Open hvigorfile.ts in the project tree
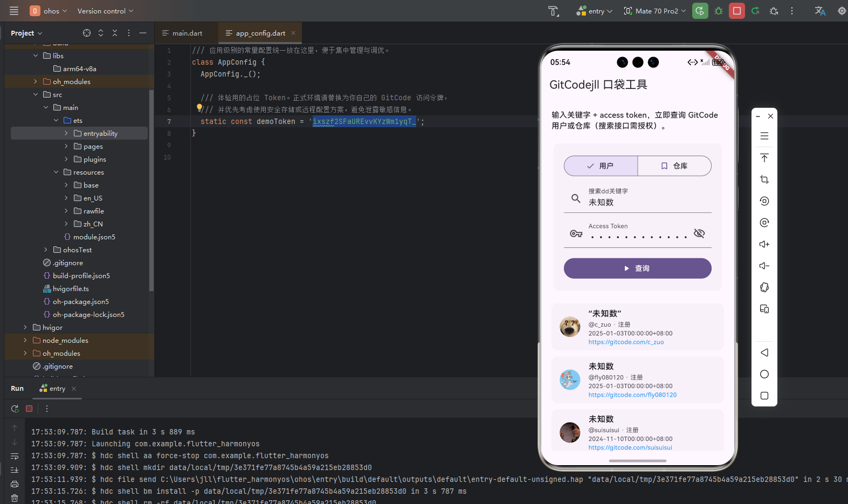 66,288
